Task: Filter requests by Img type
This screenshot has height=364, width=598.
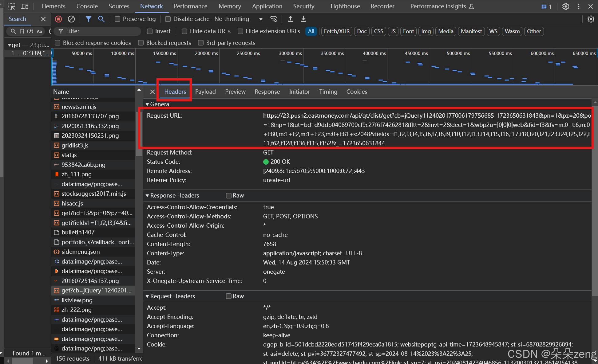Action: pyautogui.click(x=426, y=31)
